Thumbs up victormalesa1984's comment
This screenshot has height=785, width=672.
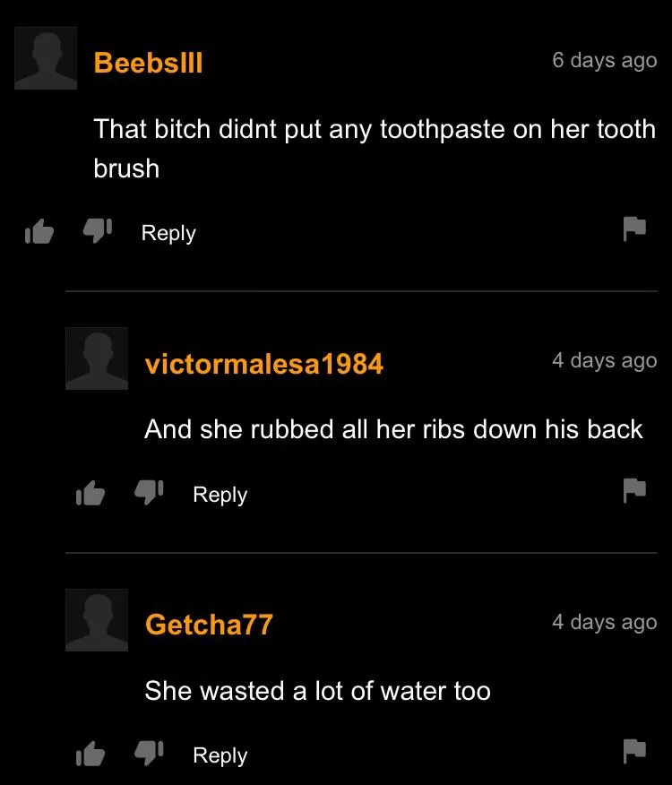pyautogui.click(x=90, y=493)
